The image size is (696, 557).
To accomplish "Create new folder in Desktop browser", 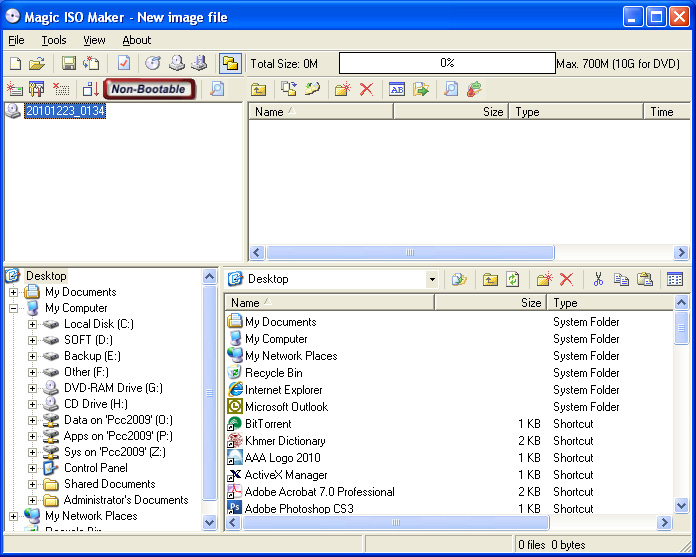I will click(x=544, y=280).
